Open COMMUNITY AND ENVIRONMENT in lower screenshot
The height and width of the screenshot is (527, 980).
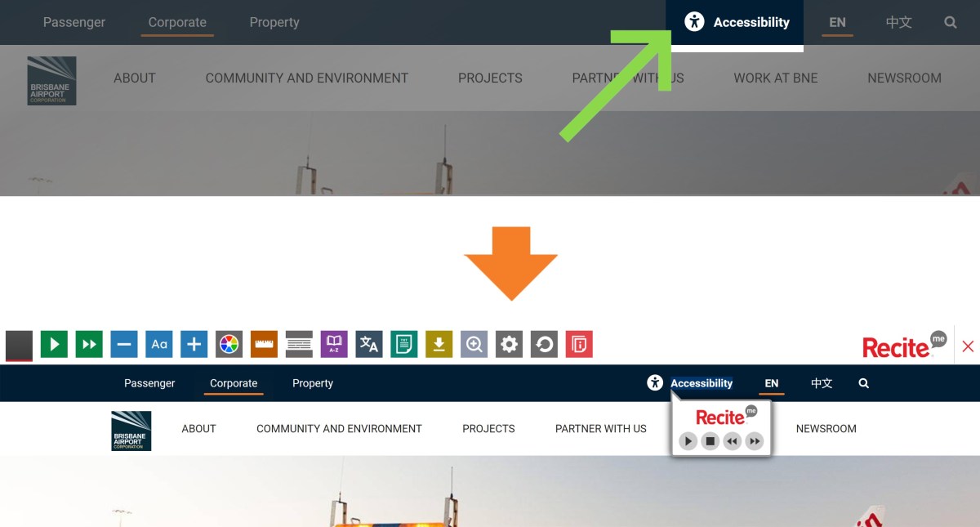[339, 428]
